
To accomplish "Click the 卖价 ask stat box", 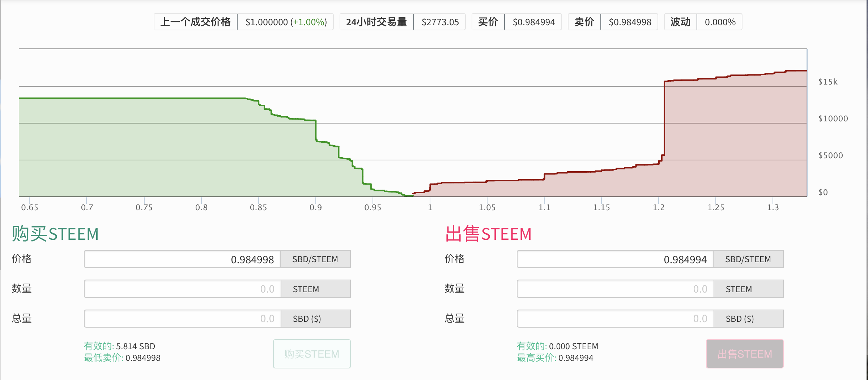I will click(612, 22).
